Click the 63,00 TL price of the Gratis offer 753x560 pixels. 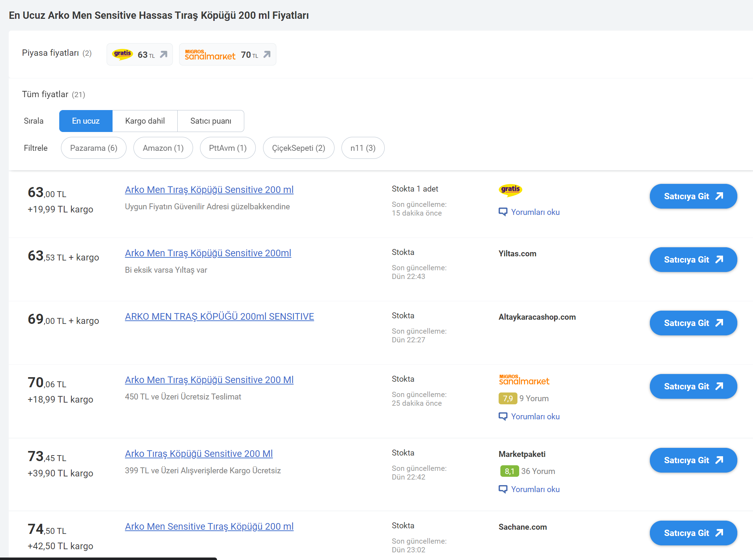click(47, 193)
